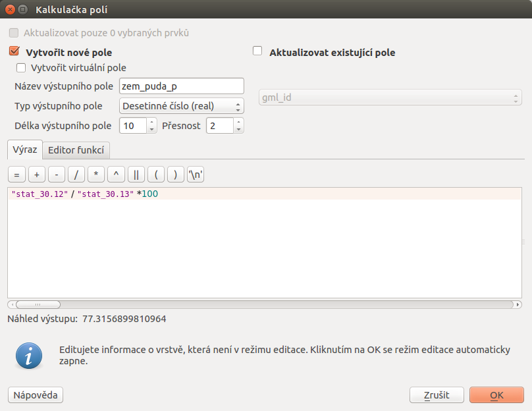Click the blue information icon
Viewport: 532px width, 411px height.
coord(29,355)
